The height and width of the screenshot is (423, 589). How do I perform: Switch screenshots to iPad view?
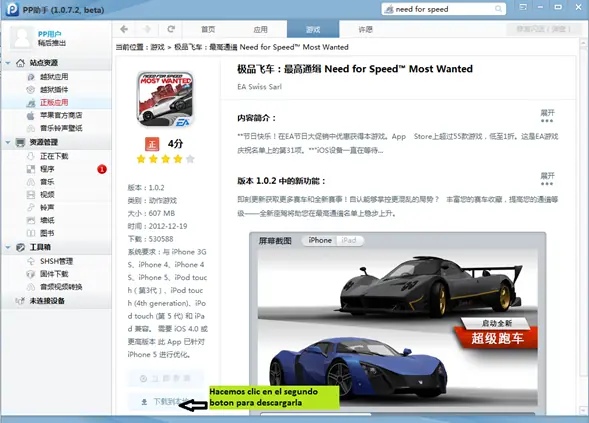pyautogui.click(x=349, y=240)
